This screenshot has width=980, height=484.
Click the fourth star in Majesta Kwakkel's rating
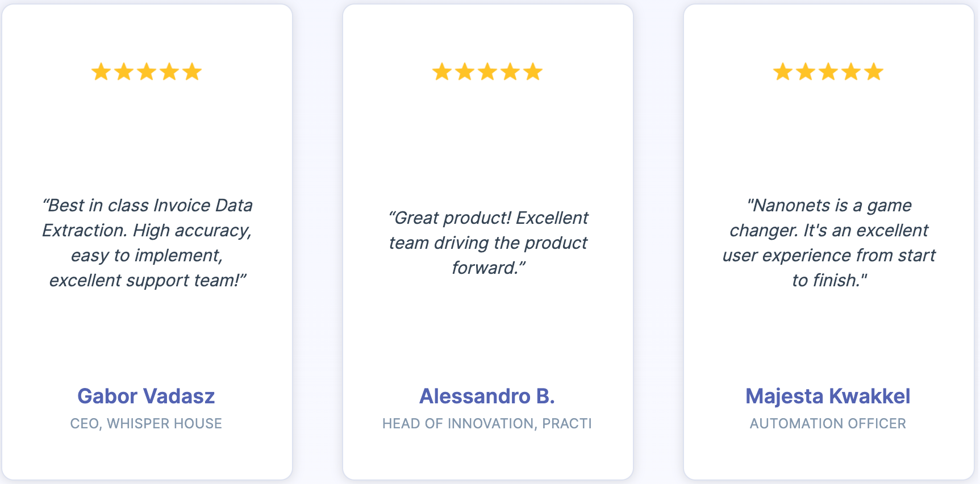coord(851,72)
